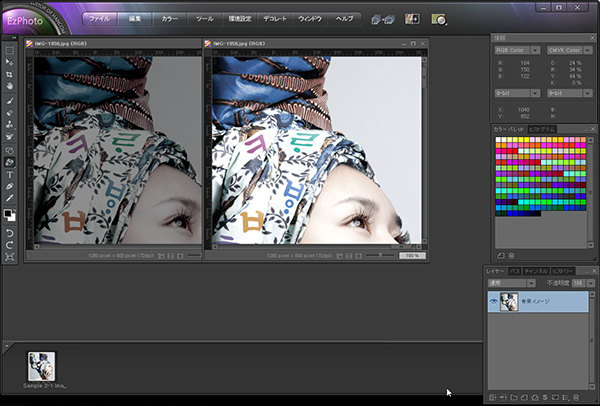Click the Sample image thumbnail in the bottom tray
Image resolution: width=600 pixels, height=406 pixels.
click(x=41, y=366)
